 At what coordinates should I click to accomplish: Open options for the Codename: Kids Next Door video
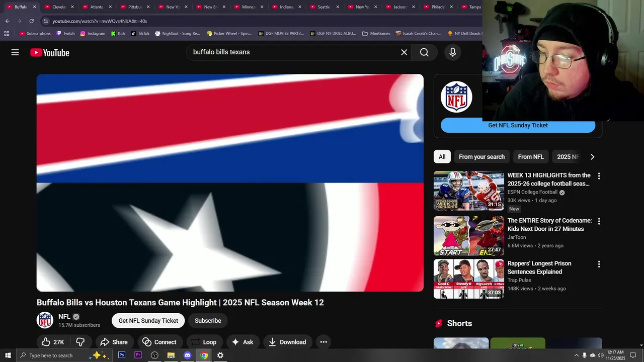tap(599, 221)
